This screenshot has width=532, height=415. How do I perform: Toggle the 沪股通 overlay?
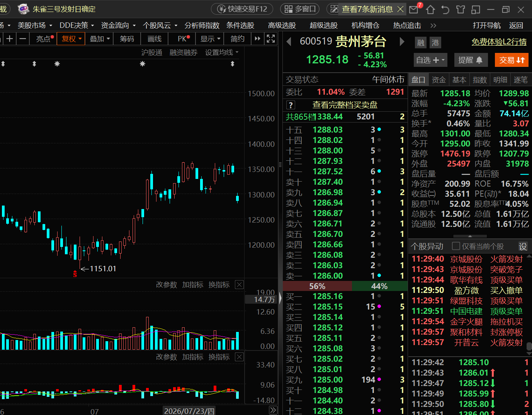tap(152, 53)
